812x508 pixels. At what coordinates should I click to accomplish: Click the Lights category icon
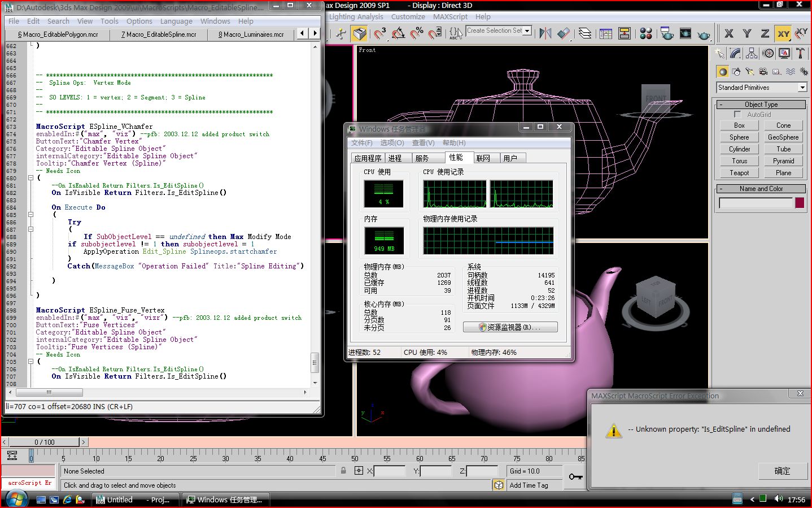click(749, 72)
